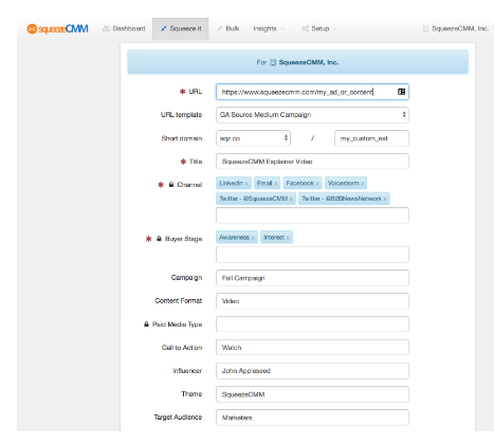Focus the URL input field
Image resolution: width=494 pixels, height=448 pixels.
[312, 92]
